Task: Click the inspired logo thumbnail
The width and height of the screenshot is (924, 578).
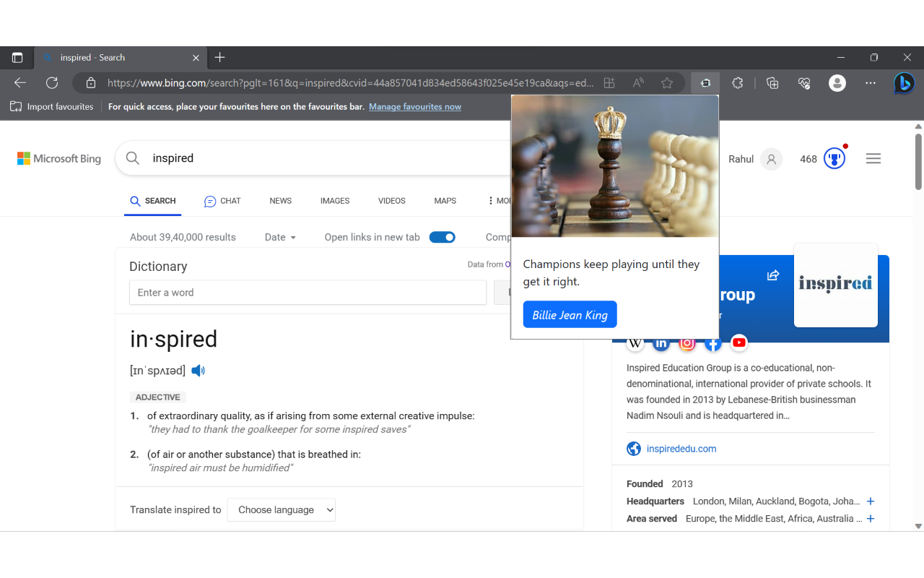Action: pyautogui.click(x=836, y=285)
